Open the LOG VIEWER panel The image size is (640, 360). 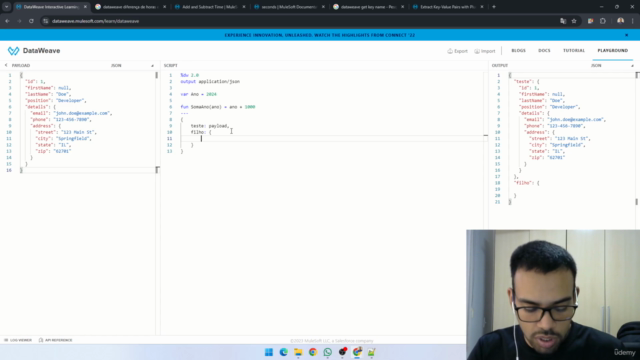[18, 340]
